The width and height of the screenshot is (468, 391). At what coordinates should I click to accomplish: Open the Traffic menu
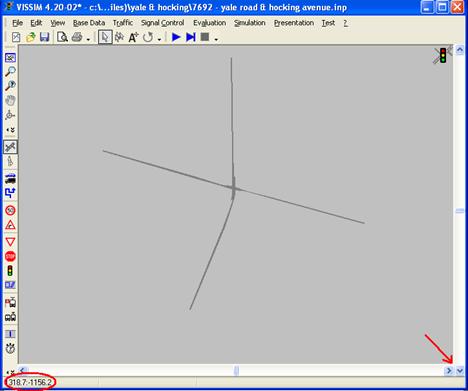tap(123, 23)
